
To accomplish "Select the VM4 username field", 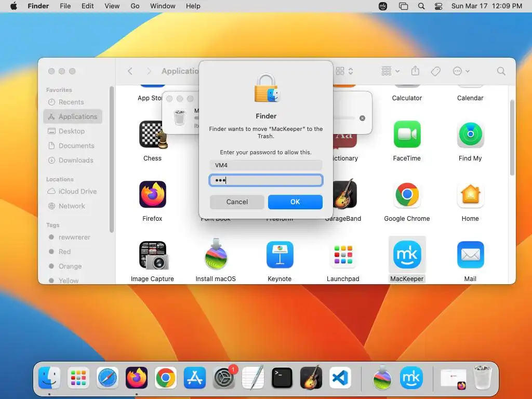I will click(x=265, y=165).
